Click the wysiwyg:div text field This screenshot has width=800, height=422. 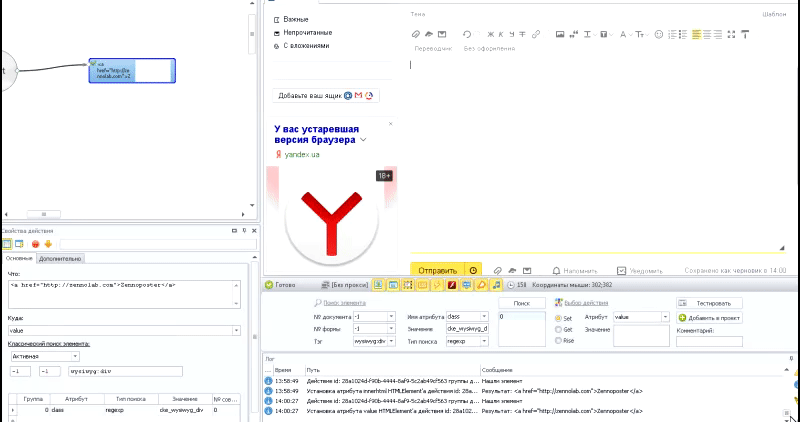click(x=124, y=371)
